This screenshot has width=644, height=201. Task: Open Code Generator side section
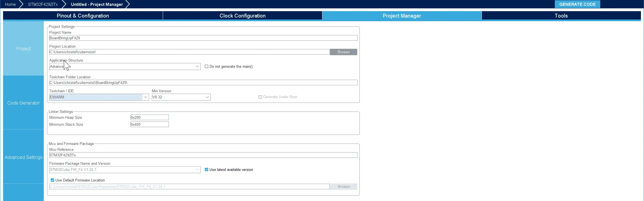point(23,103)
